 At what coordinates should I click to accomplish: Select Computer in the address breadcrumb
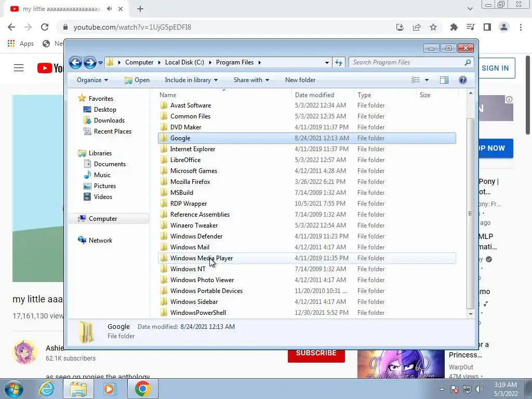point(139,62)
